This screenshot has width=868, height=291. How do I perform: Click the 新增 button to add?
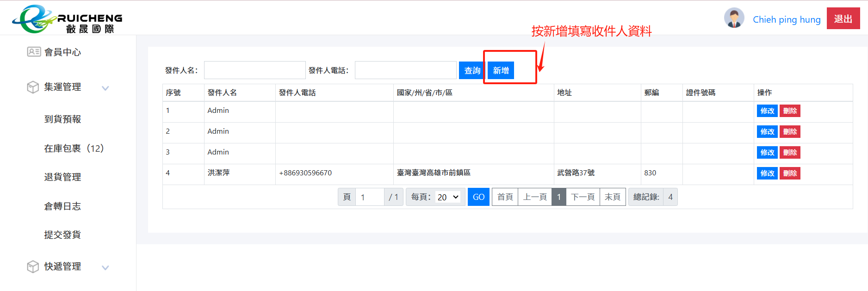[501, 70]
